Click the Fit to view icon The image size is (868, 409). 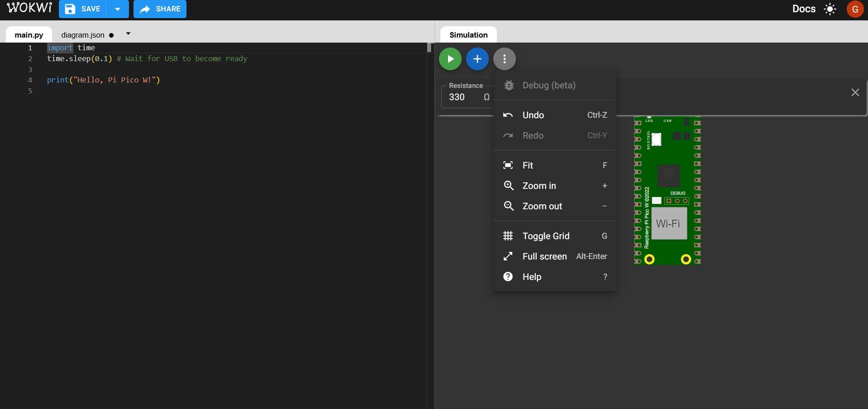pyautogui.click(x=508, y=165)
